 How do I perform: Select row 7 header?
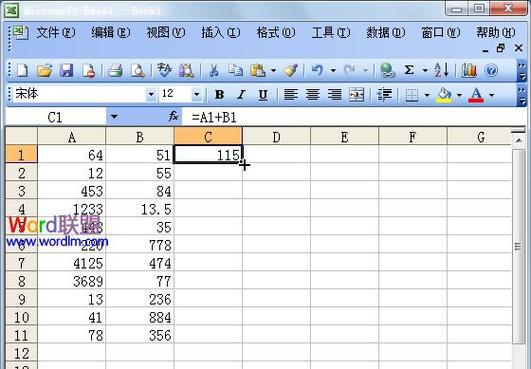coord(21,263)
